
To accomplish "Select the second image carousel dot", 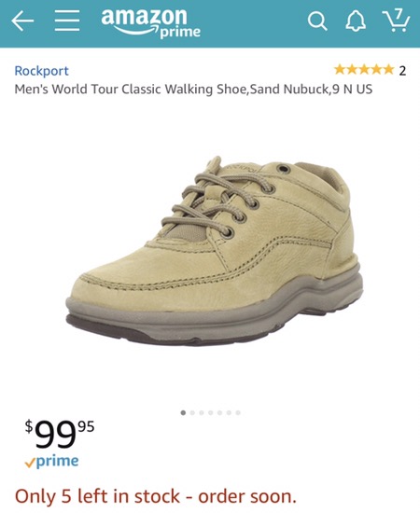I will click(192, 413).
